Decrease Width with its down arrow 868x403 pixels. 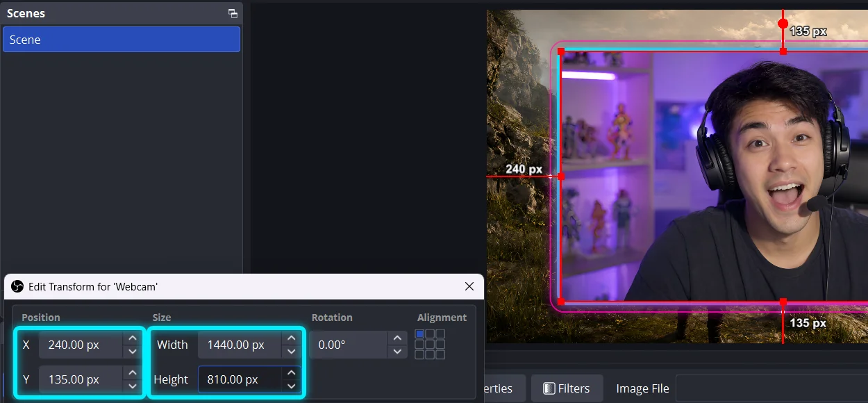click(291, 351)
